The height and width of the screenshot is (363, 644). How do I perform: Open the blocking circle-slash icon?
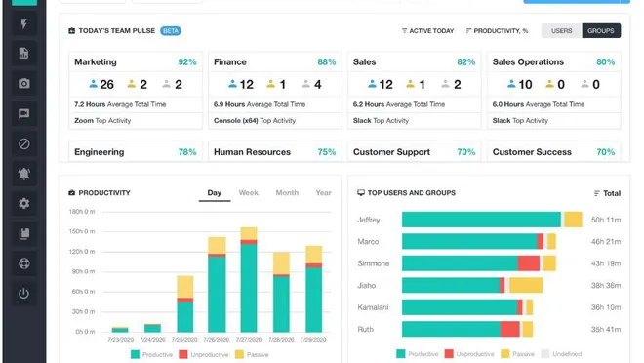pos(23,143)
